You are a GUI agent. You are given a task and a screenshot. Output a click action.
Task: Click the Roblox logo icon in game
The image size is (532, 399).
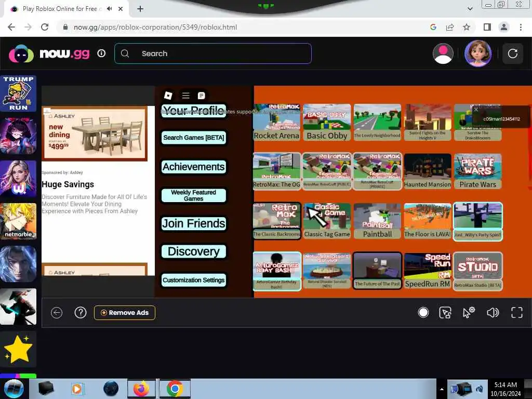(x=168, y=96)
